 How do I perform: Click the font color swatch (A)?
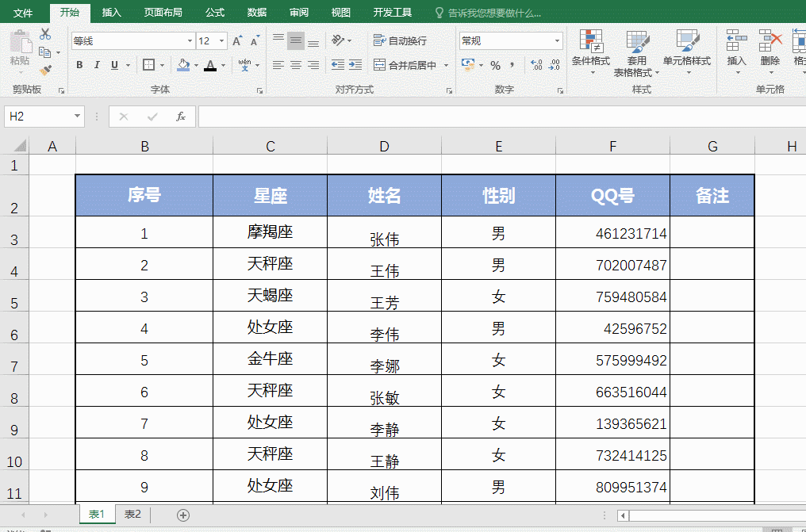209,65
